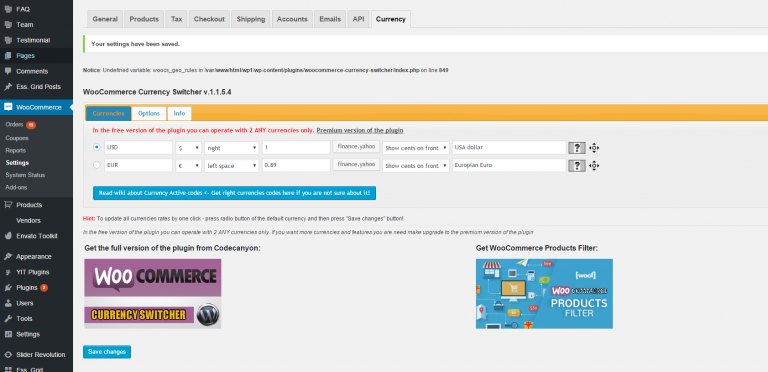Click the YIT Plugins icon
The height and width of the screenshot is (372, 768).
click(x=8, y=272)
